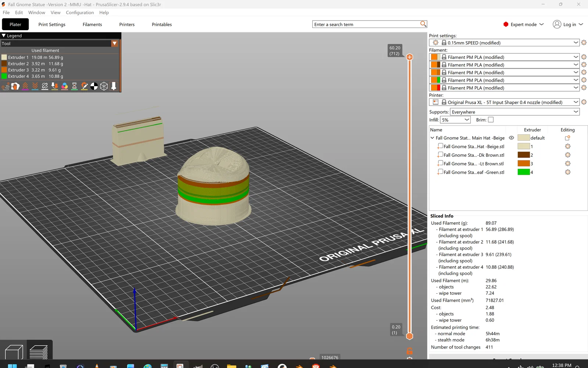This screenshot has width=588, height=368.
Task: Collapse the Fall Gnome Main Hat -Beige tree
Action: (432, 138)
